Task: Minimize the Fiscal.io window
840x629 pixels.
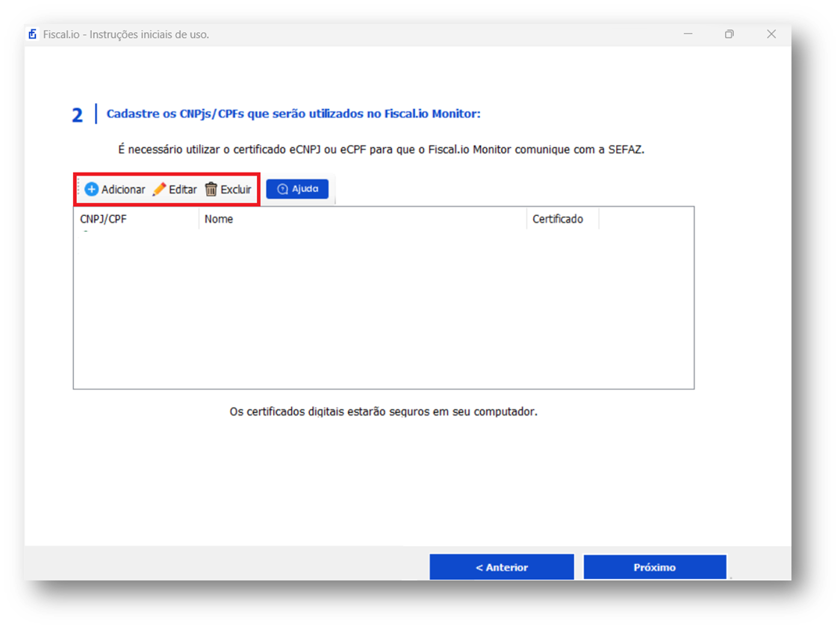Action: [688, 34]
